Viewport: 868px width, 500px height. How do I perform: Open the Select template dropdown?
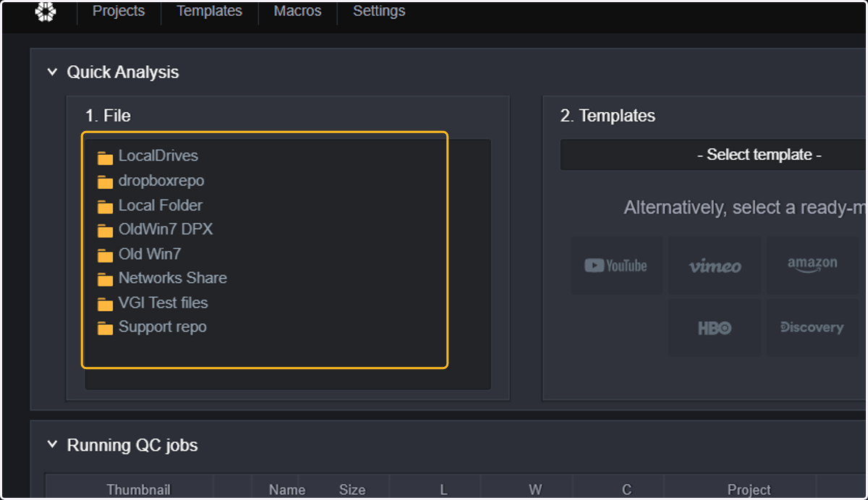click(714, 155)
